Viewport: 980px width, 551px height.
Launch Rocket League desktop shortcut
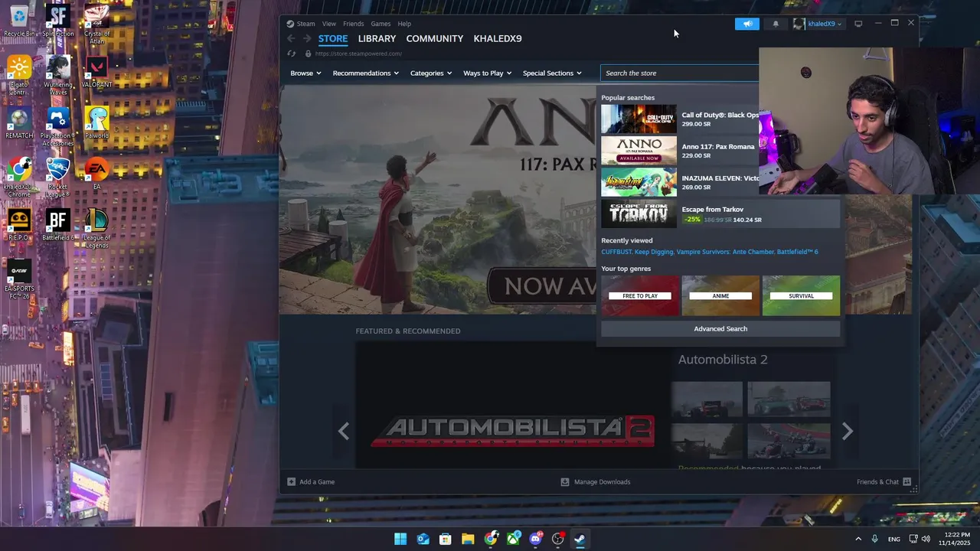[x=58, y=177]
